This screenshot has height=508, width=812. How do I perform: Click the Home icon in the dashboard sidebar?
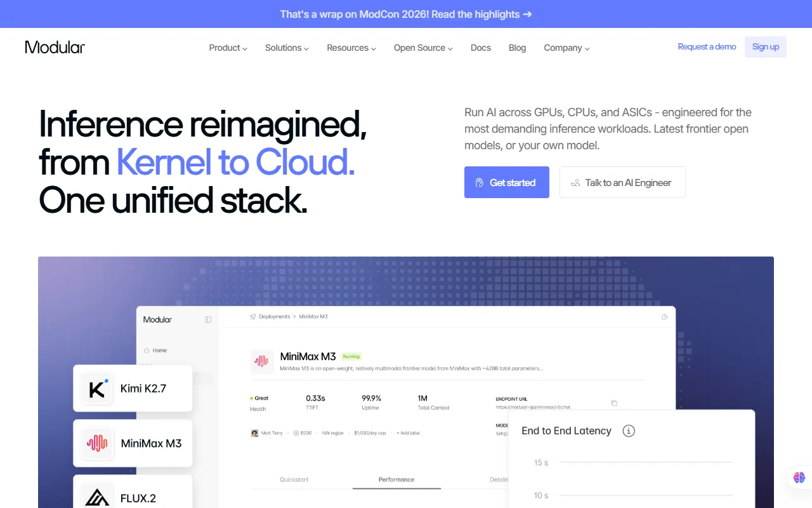tap(147, 350)
